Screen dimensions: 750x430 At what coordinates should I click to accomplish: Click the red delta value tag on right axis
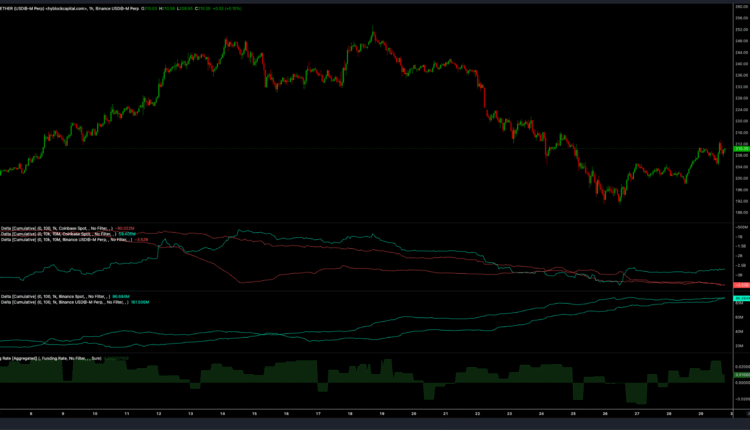click(741, 285)
